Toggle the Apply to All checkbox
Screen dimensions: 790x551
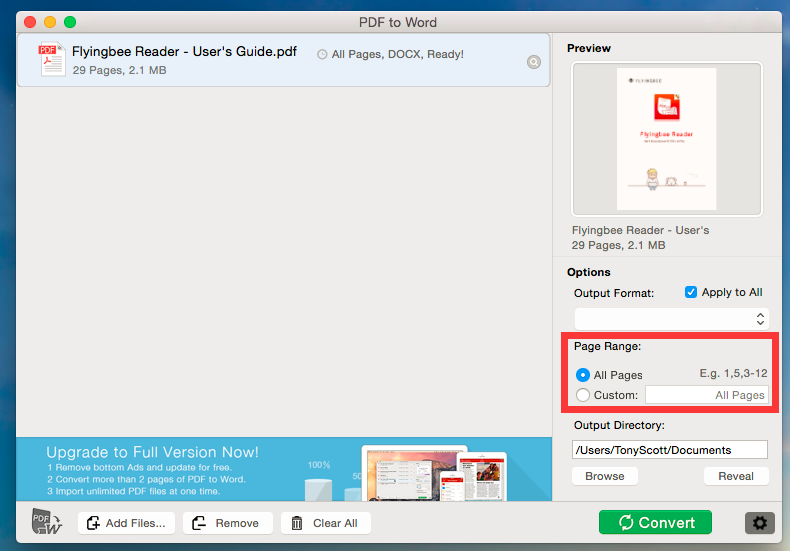tap(691, 292)
